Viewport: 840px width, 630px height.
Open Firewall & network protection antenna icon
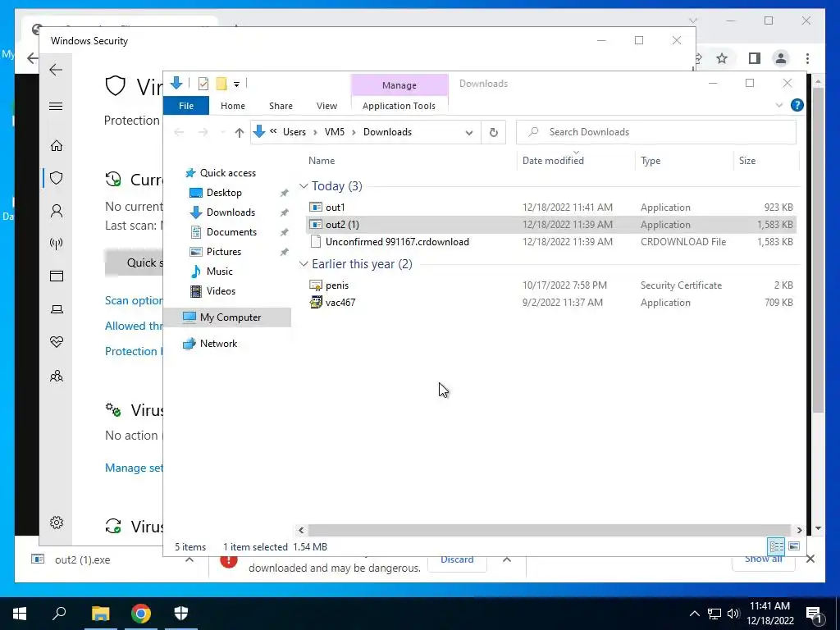click(57, 244)
